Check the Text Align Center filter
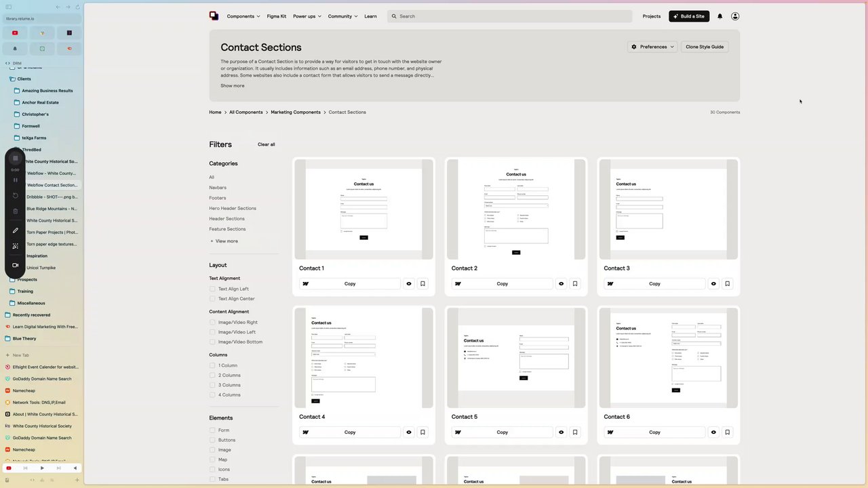868x488 pixels. coord(212,299)
